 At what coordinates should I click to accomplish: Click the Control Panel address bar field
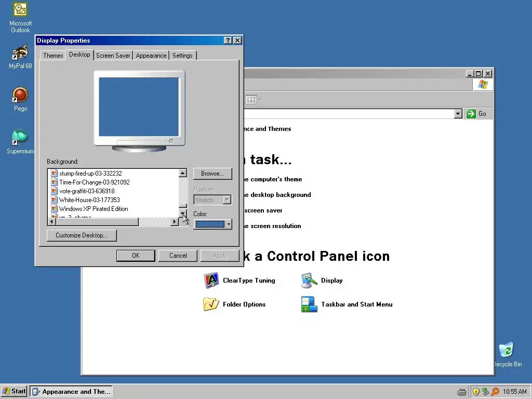(x=350, y=114)
